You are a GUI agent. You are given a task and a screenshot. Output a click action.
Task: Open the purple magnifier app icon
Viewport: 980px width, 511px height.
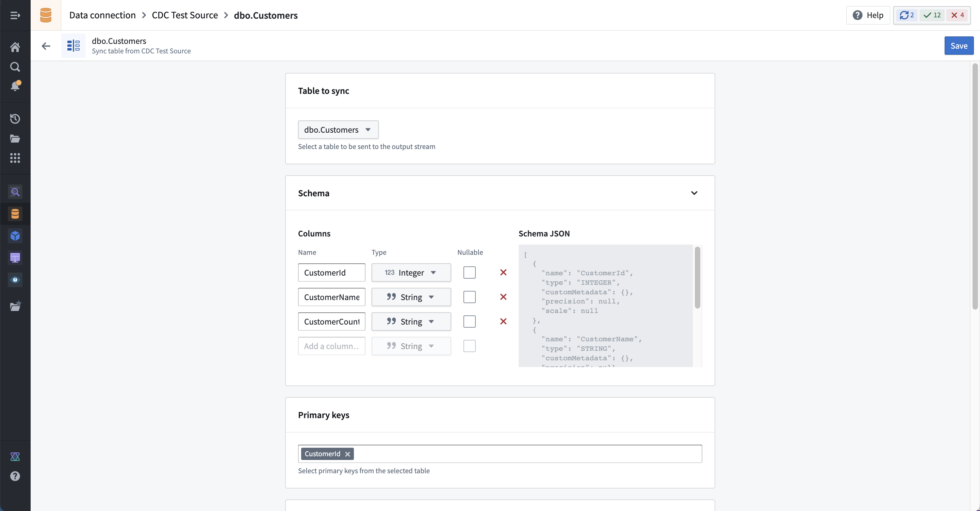(x=15, y=192)
